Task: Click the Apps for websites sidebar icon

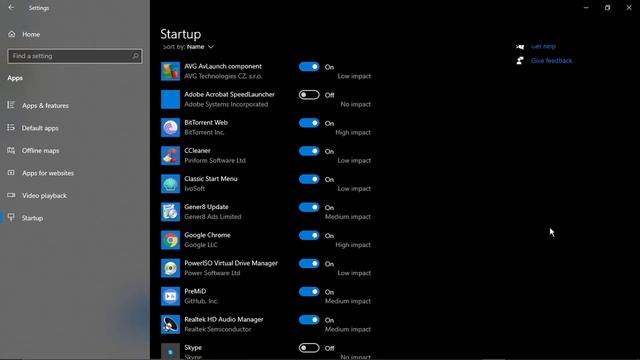Action: coord(11,173)
